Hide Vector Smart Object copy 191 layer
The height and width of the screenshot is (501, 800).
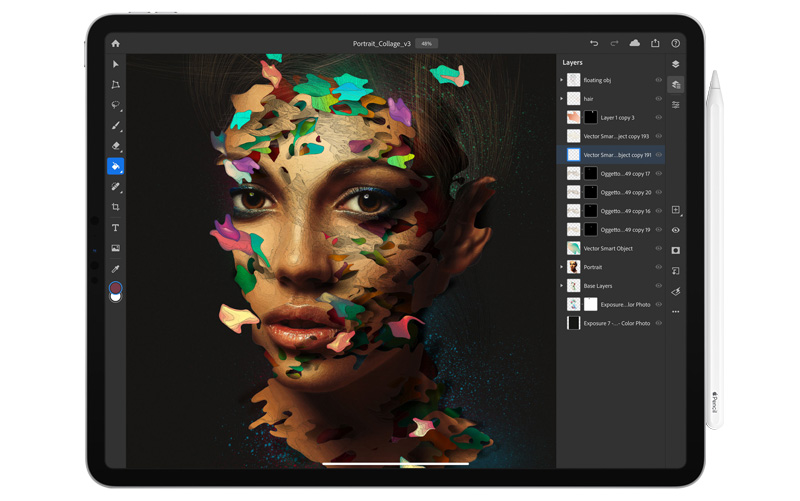click(659, 155)
